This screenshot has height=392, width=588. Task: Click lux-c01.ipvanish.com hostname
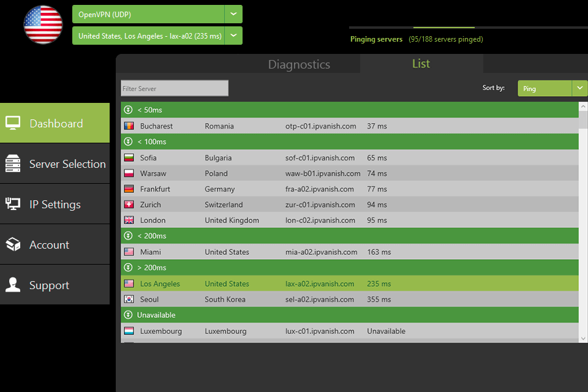[320, 331]
